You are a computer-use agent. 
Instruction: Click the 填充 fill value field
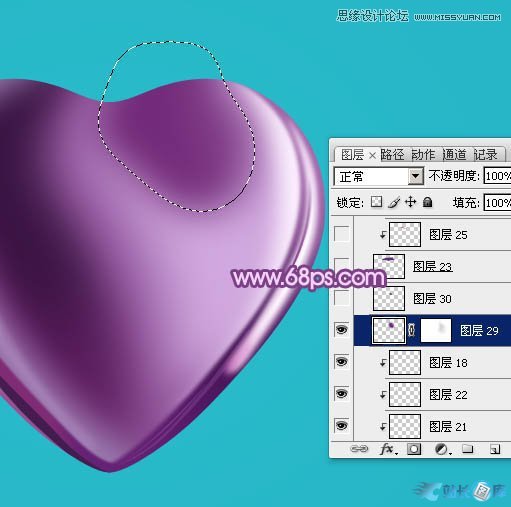click(497, 203)
